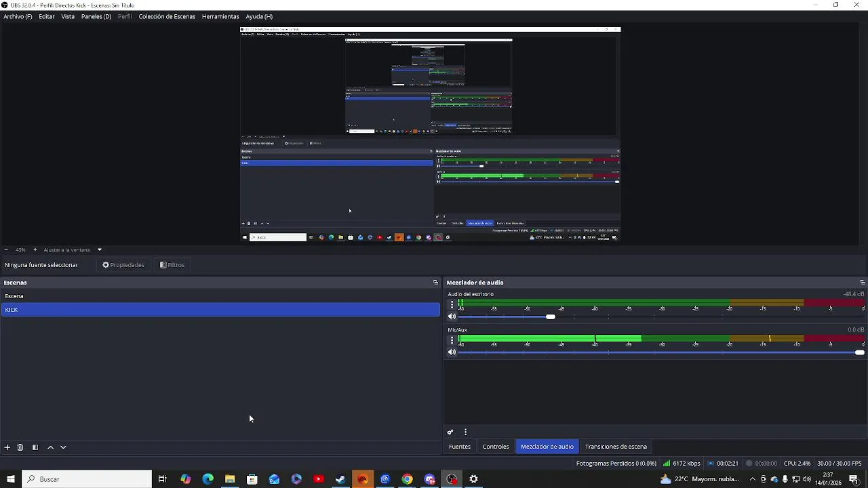Open Filtros button

click(x=172, y=265)
